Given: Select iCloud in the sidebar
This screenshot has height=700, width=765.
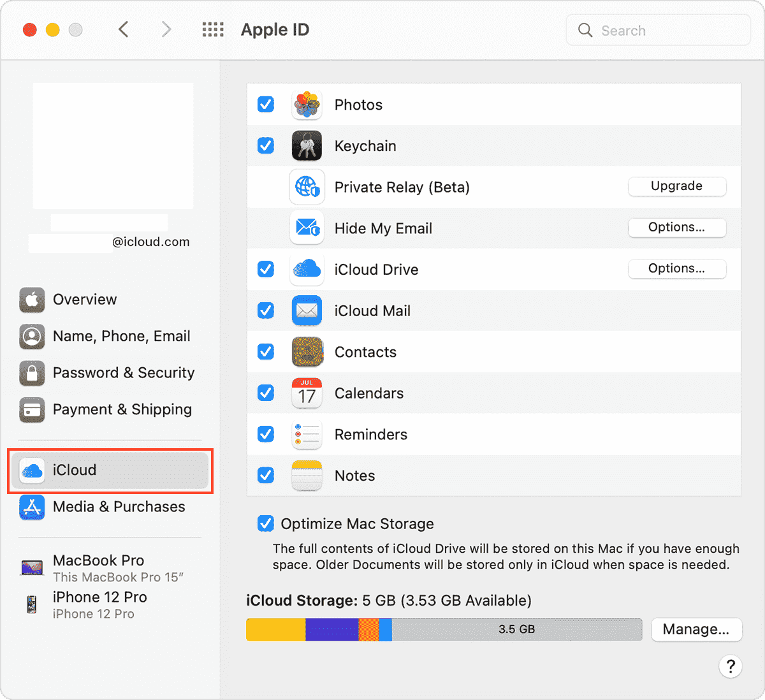Looking at the screenshot, I should 110,470.
